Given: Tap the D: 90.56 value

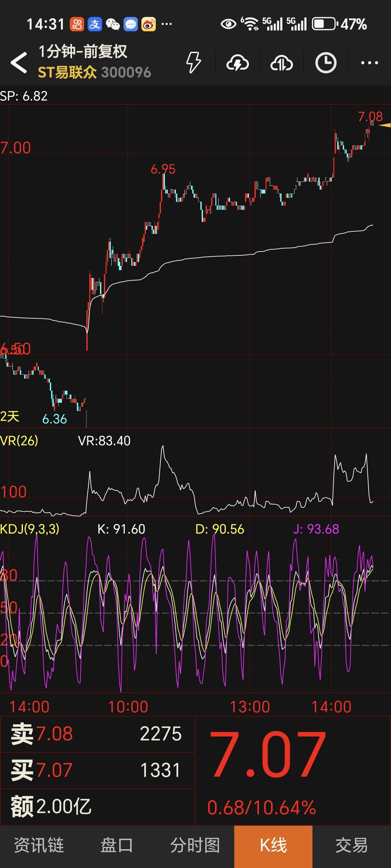Looking at the screenshot, I should 219,529.
